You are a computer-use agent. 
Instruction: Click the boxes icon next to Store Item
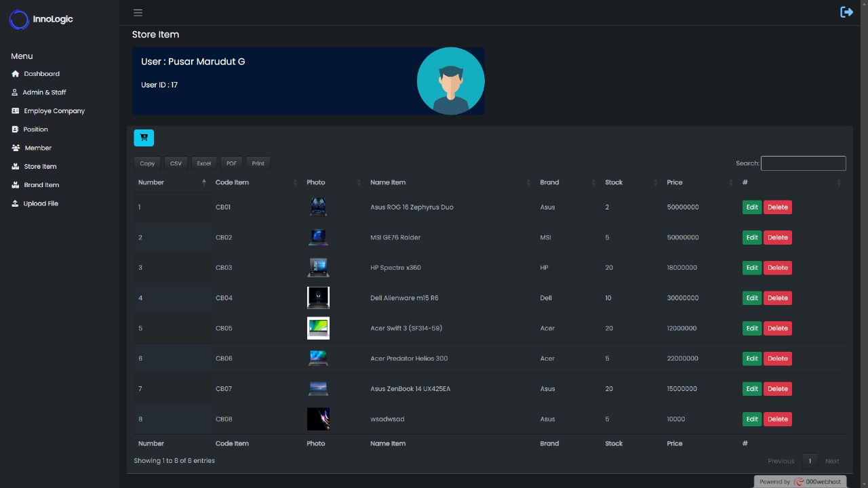click(x=16, y=166)
